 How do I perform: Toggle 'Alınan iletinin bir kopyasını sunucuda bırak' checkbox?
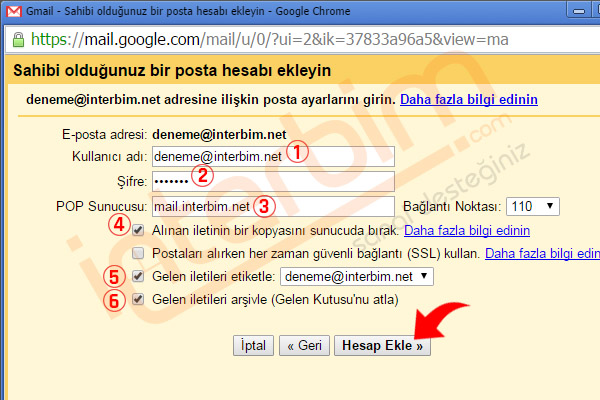pyautogui.click(x=138, y=230)
